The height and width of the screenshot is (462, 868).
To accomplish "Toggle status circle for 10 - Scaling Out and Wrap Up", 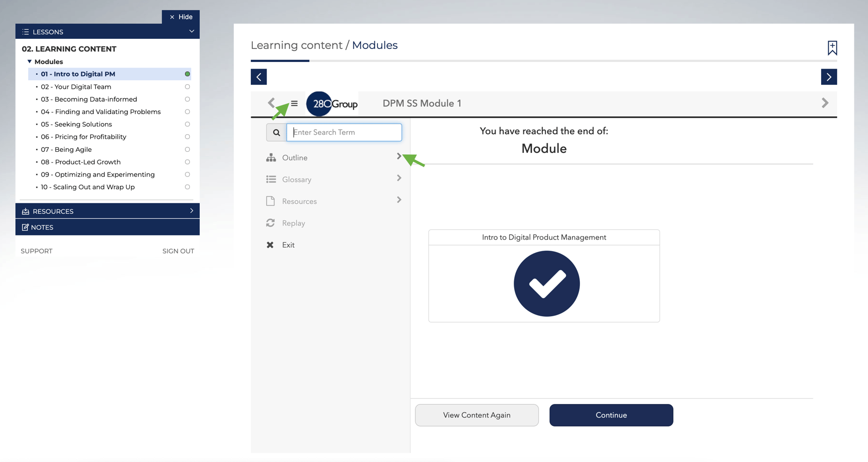I will 187,187.
